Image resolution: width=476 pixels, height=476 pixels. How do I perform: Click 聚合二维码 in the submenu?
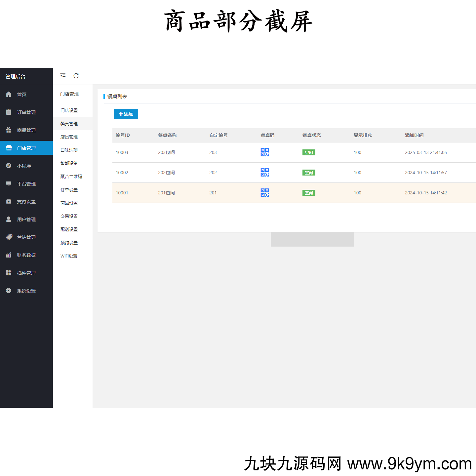pos(71,176)
